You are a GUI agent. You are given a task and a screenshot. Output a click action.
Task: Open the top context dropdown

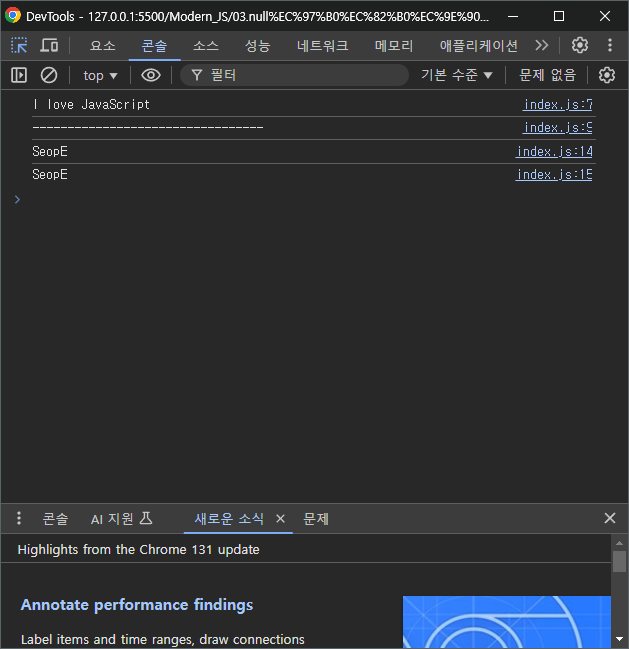click(x=100, y=76)
